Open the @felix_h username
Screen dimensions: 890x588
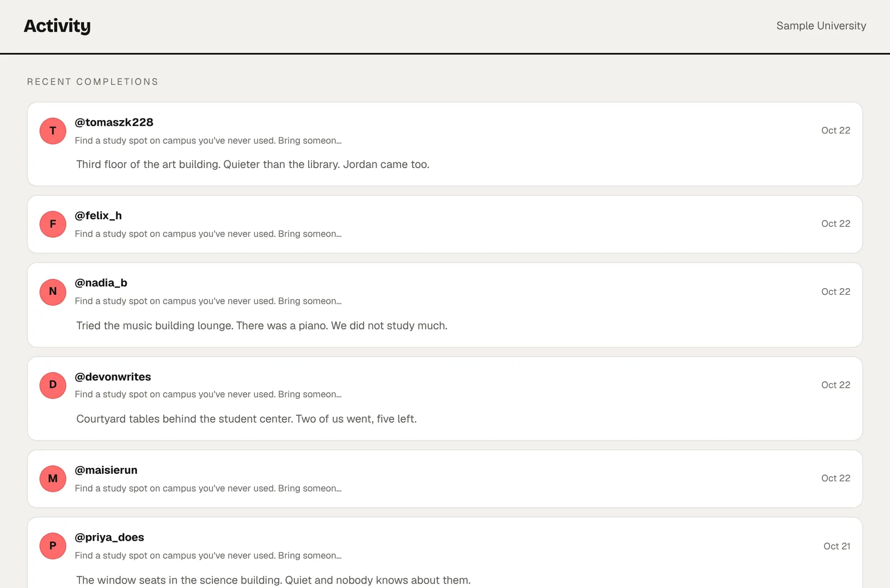click(x=98, y=216)
